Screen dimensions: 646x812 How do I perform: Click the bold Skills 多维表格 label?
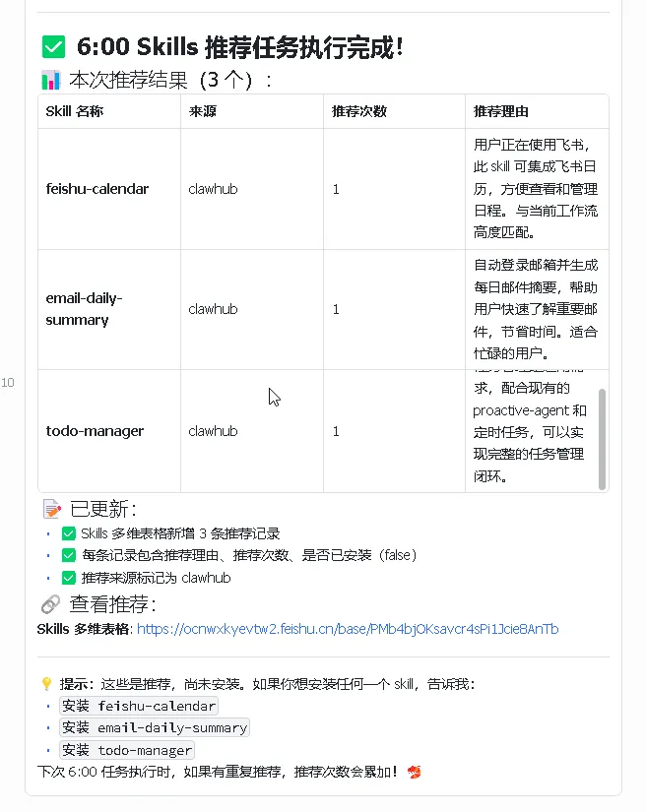(x=83, y=629)
